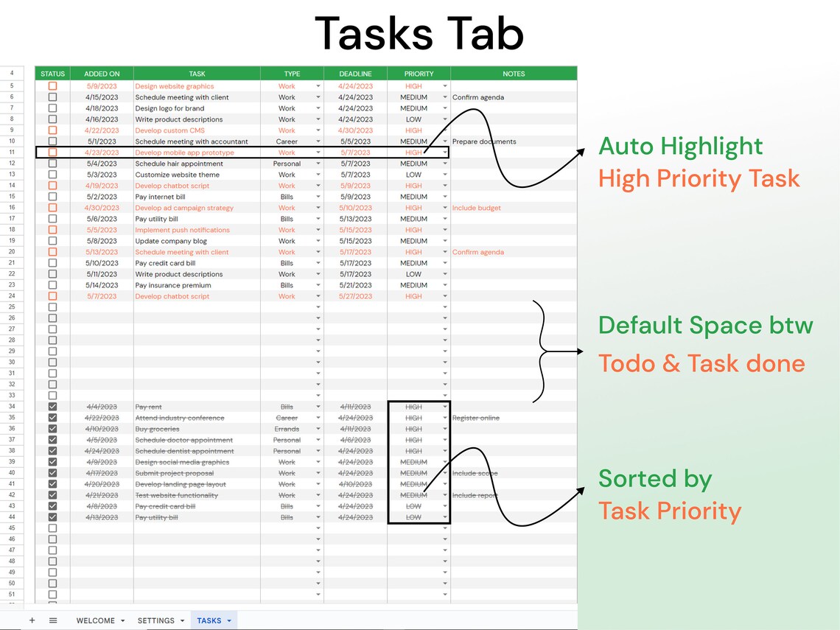Check status for Develop chatbot script task
Screen dimensions: 840x630
pos(51,186)
